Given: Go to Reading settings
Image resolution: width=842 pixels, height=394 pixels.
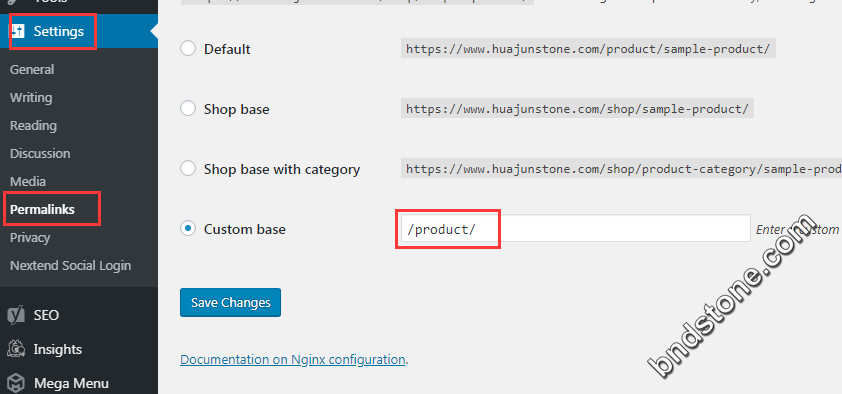Looking at the screenshot, I should tap(33, 126).
